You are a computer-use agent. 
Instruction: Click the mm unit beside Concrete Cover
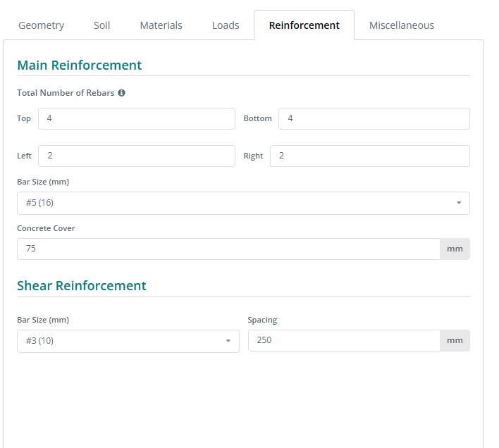pyautogui.click(x=455, y=249)
